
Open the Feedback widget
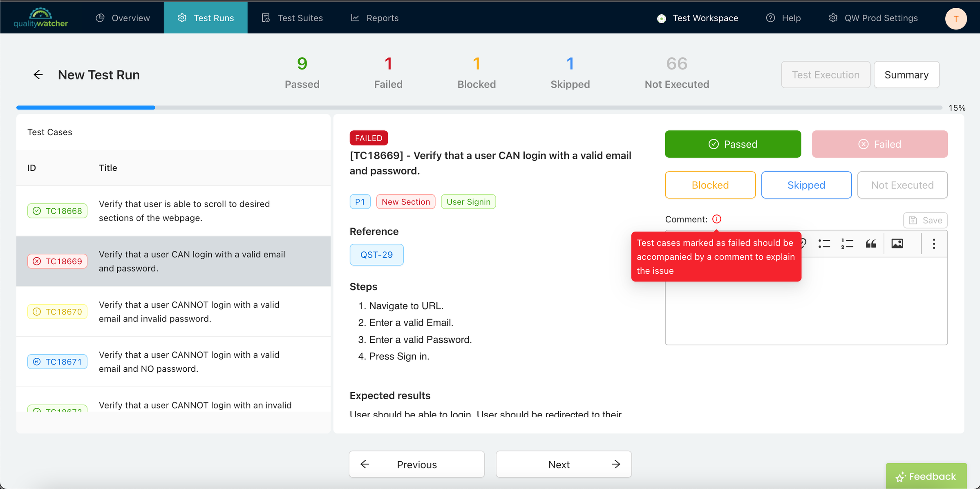tap(926, 476)
